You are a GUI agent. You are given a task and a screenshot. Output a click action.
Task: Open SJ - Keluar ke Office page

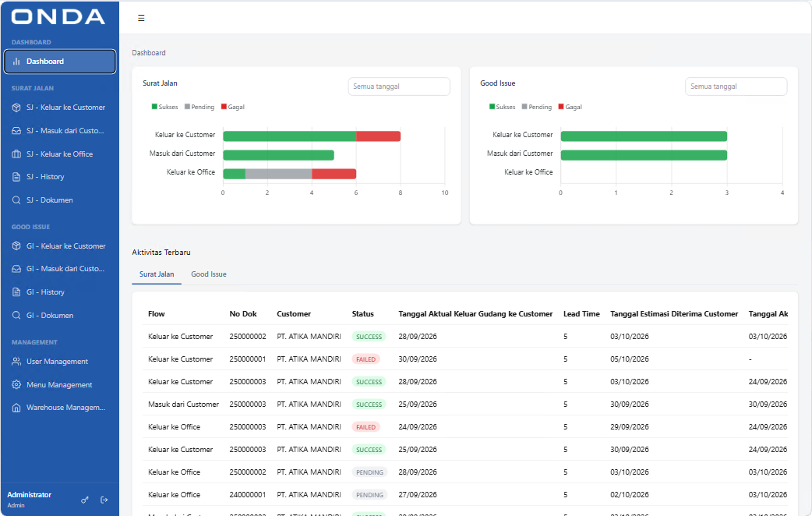pyautogui.click(x=59, y=154)
